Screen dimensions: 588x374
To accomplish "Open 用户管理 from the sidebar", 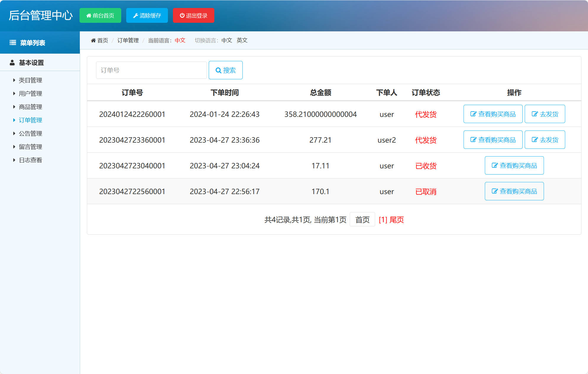I will point(30,93).
